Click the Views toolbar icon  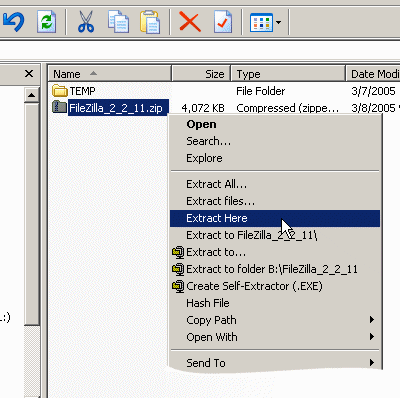(261, 23)
